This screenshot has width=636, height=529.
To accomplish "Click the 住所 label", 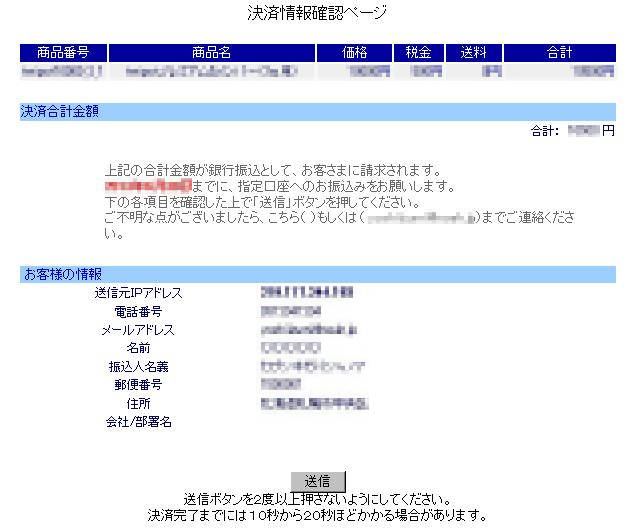I will (x=138, y=403).
